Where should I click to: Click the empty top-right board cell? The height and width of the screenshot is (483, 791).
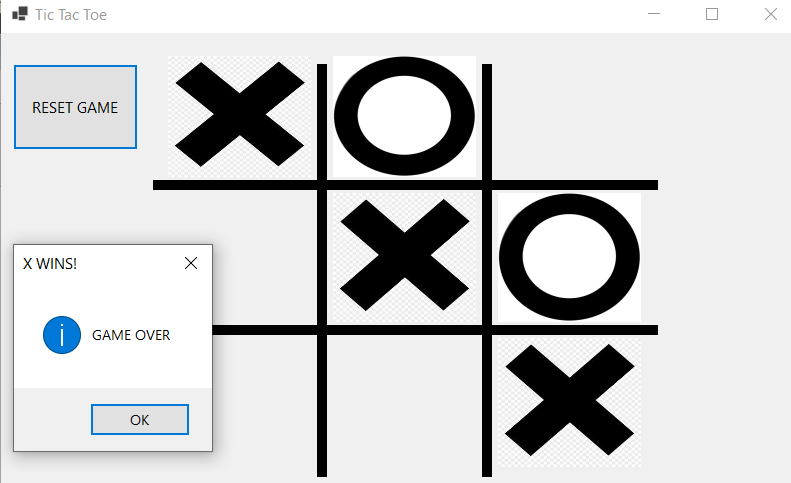click(x=570, y=117)
